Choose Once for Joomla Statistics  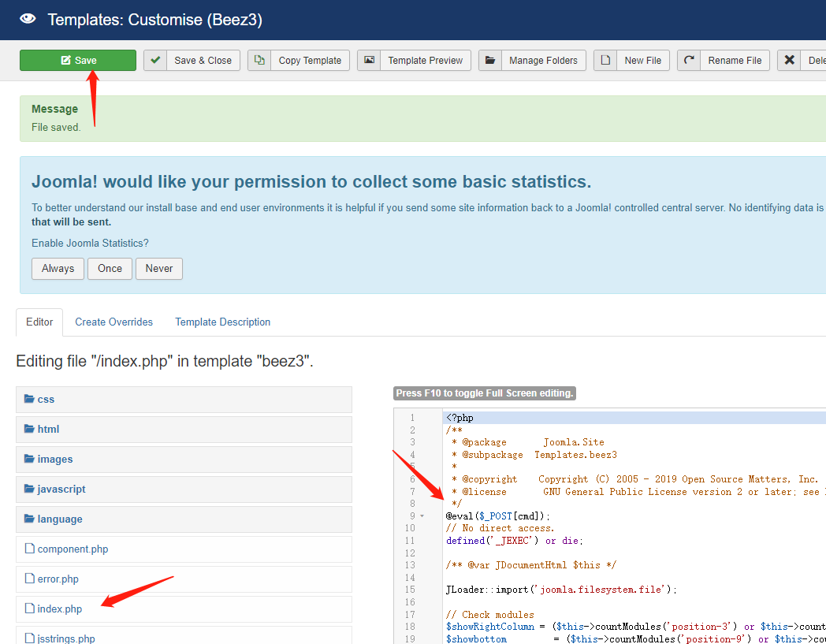click(110, 269)
